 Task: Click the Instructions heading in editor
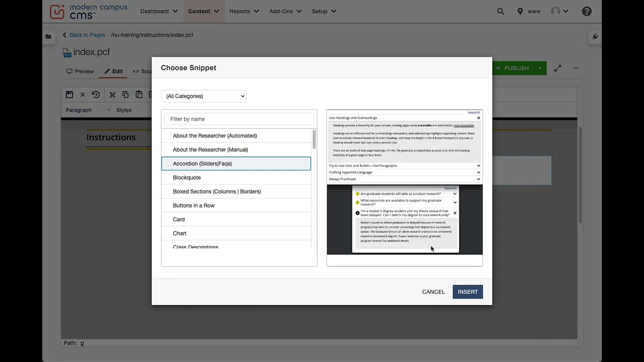pos(111,137)
